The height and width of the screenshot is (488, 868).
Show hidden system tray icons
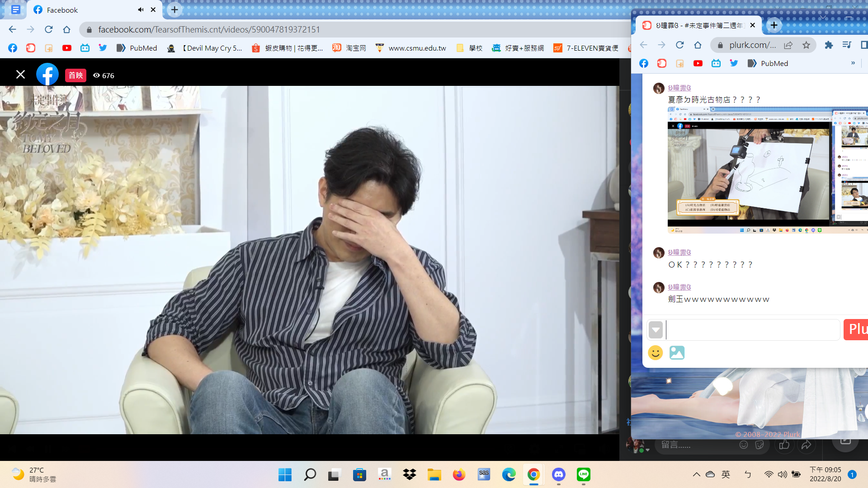point(697,474)
